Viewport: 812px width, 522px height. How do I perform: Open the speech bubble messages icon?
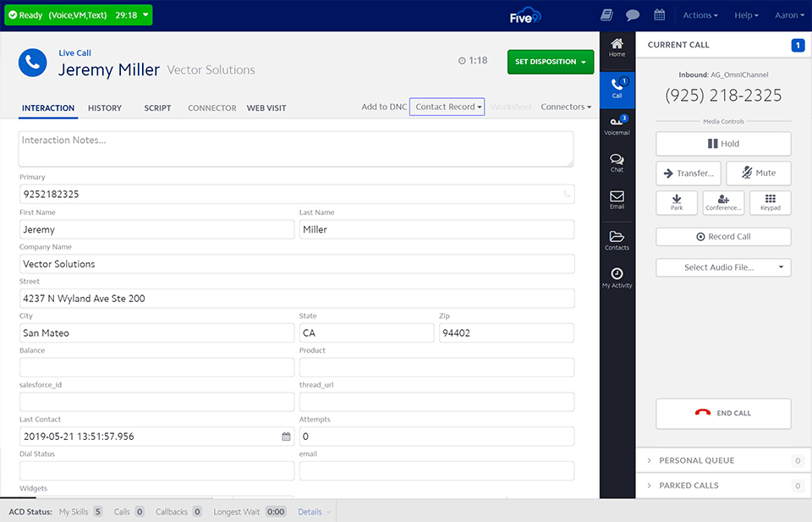coord(632,15)
